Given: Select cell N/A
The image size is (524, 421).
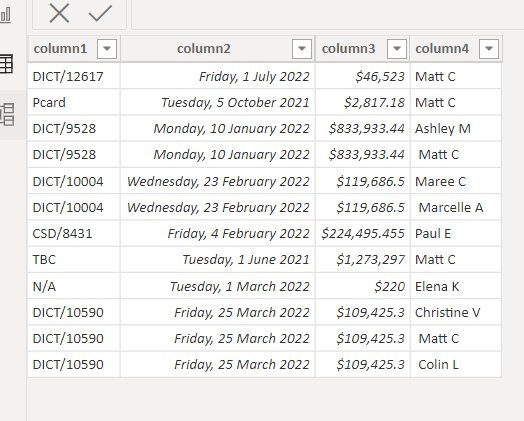Looking at the screenshot, I should point(74,286).
